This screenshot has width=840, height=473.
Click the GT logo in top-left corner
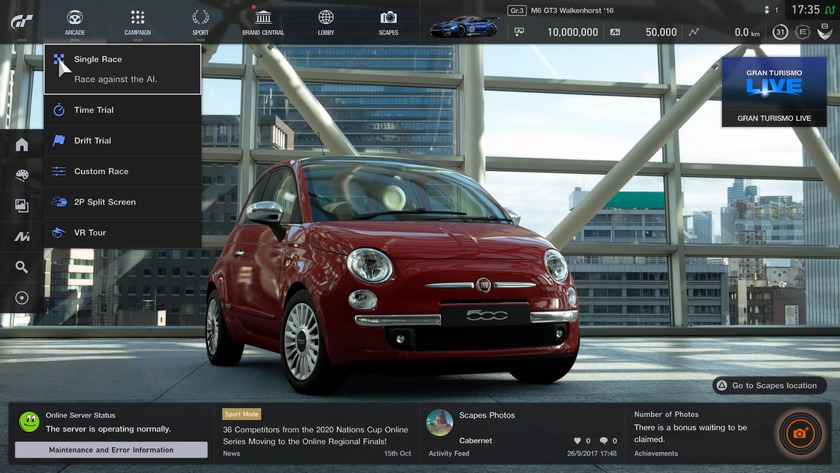(21, 21)
